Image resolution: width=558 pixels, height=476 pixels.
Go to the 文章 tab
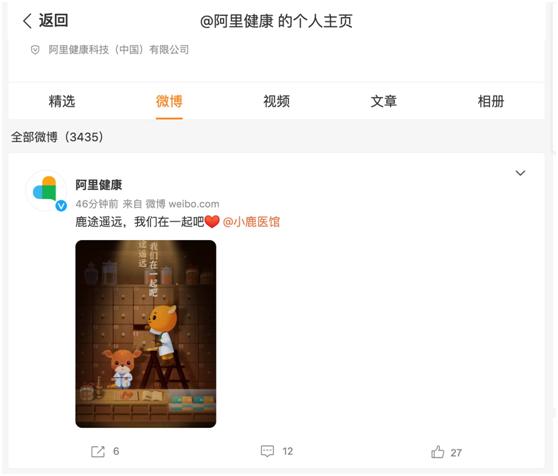384,101
